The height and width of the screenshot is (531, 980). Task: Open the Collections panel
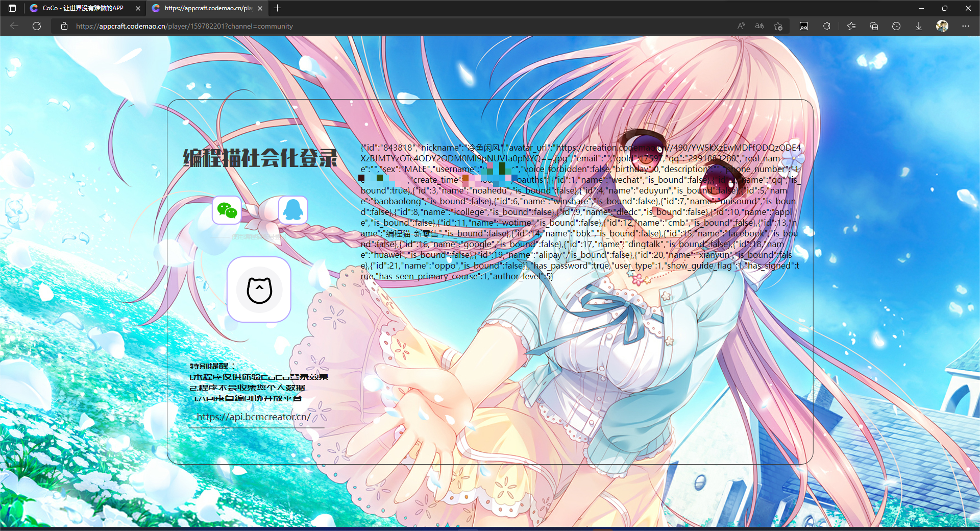tap(874, 26)
